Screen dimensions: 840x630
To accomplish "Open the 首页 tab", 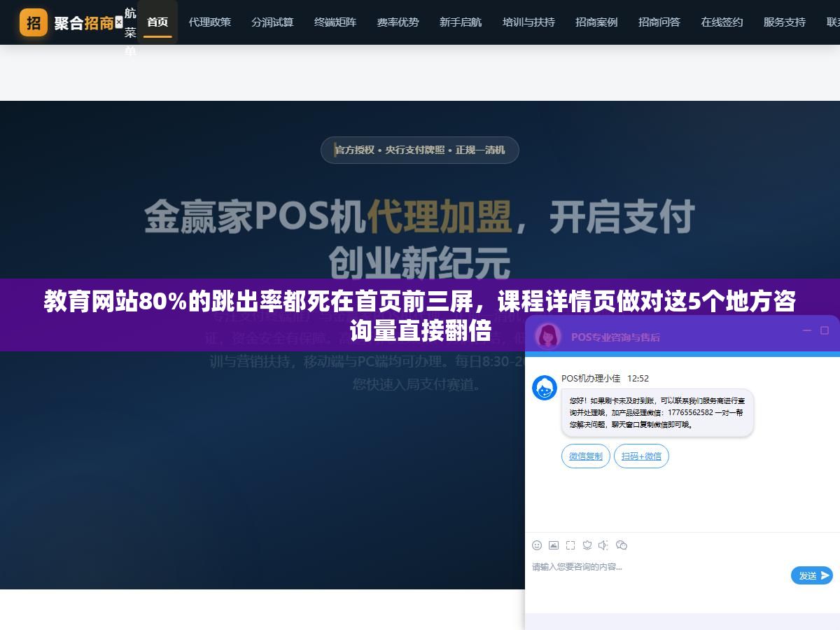I will (x=157, y=22).
